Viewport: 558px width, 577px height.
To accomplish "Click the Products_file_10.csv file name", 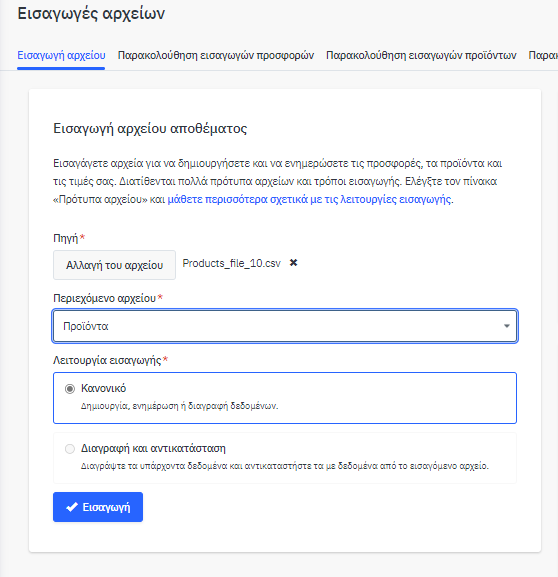I will (232, 263).
